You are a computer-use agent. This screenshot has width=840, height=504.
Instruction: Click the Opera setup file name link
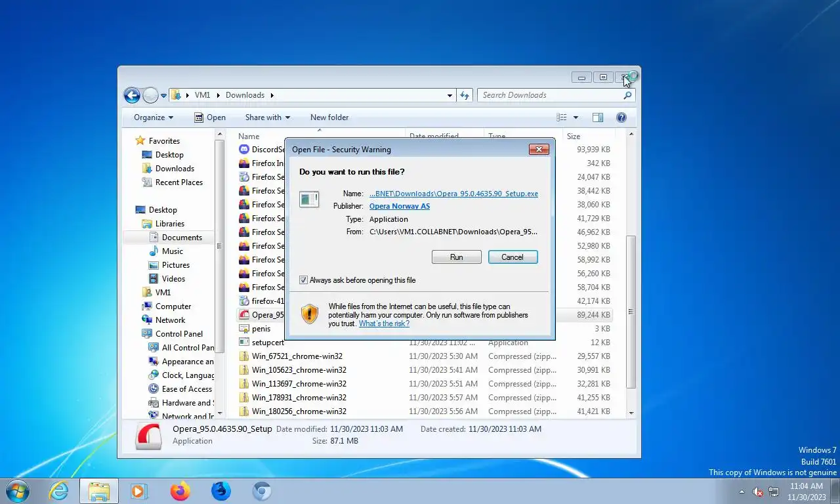tap(453, 194)
